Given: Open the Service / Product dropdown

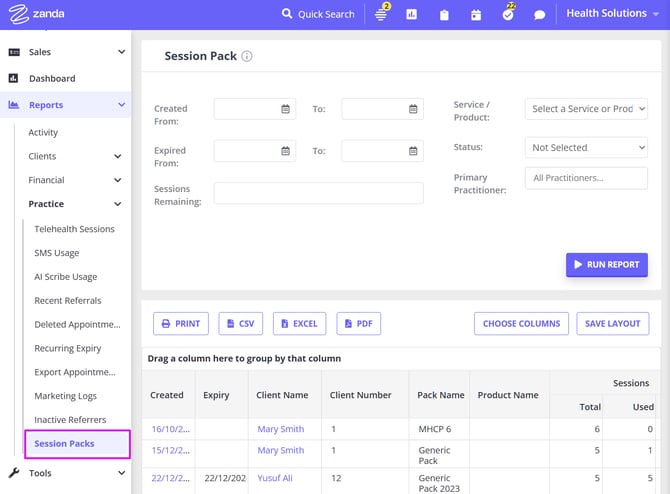Looking at the screenshot, I should [x=586, y=109].
